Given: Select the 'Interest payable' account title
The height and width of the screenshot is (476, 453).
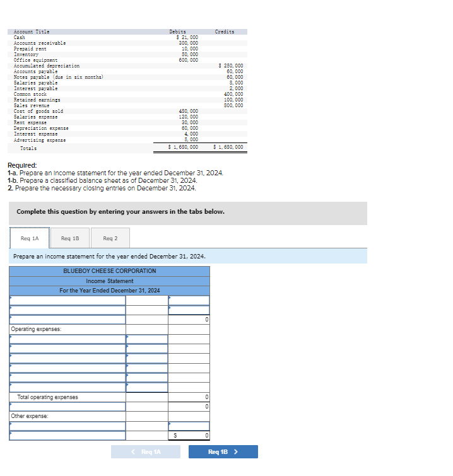Looking at the screenshot, I should click(35, 88).
